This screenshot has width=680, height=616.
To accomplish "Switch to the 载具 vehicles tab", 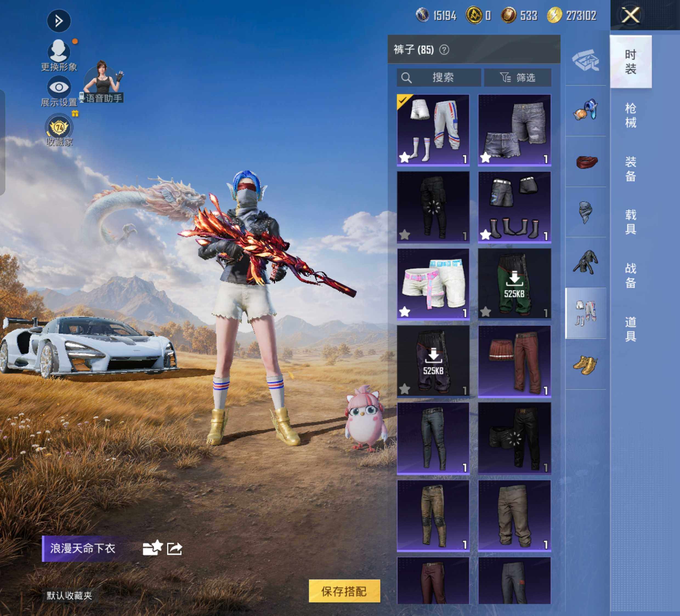I will pos(630,222).
